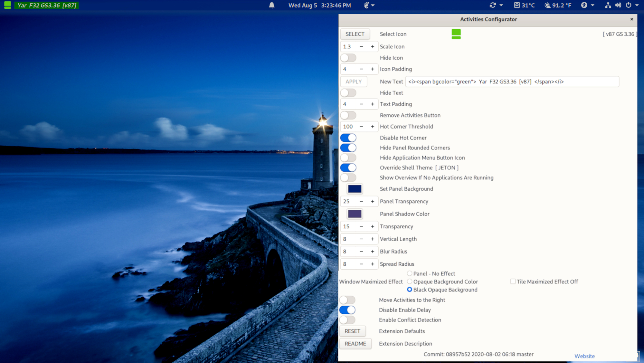Click the green icon color swatch

pyautogui.click(x=456, y=34)
